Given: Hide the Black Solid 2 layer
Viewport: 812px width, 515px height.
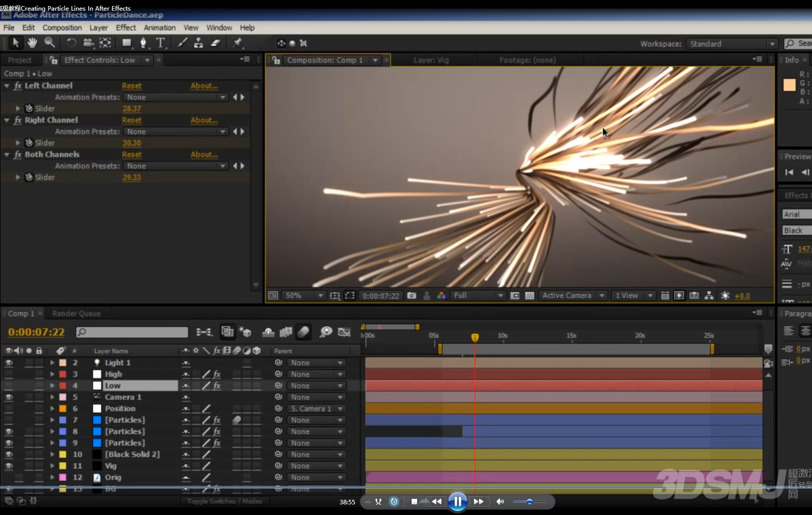Looking at the screenshot, I should click(x=9, y=455).
